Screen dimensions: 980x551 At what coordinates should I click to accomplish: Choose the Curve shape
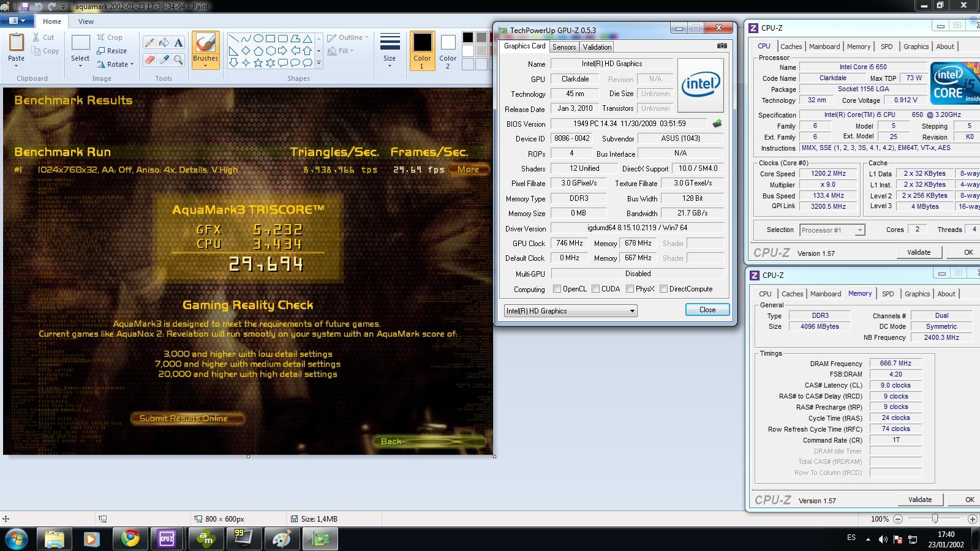[246, 39]
